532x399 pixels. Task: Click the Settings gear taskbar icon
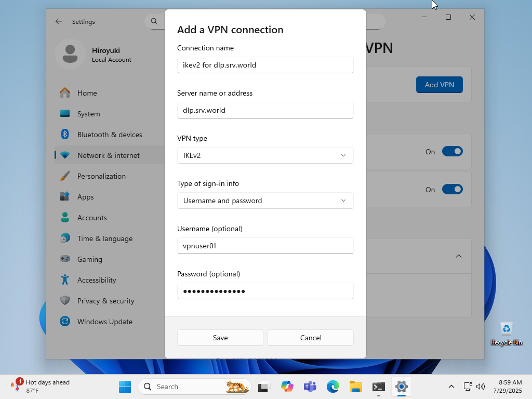pos(402,387)
